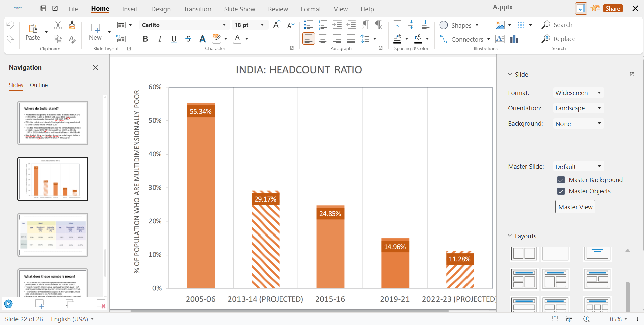Click the Bold formatting icon
The image size is (644, 325).
145,39
